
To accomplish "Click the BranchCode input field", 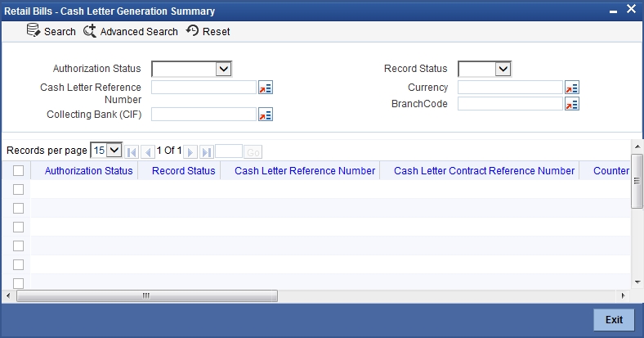I will coord(511,104).
